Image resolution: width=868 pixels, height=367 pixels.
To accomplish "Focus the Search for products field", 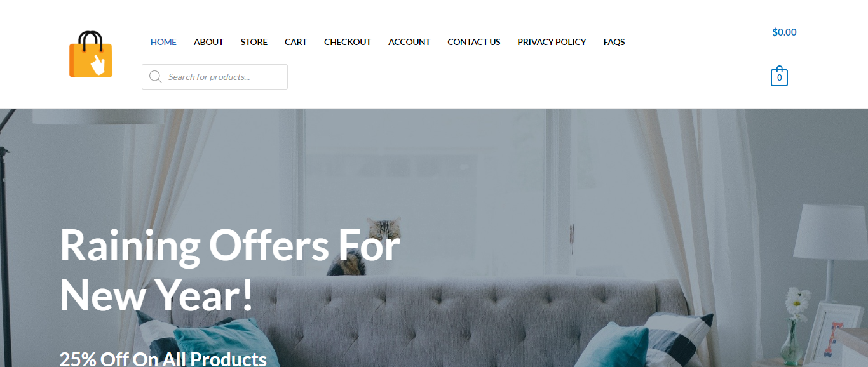I will coord(215,77).
